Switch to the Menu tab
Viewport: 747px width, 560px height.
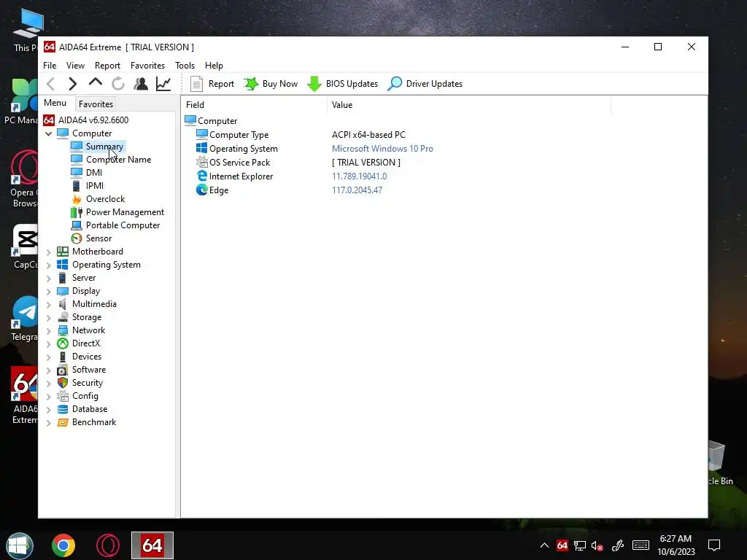point(55,103)
